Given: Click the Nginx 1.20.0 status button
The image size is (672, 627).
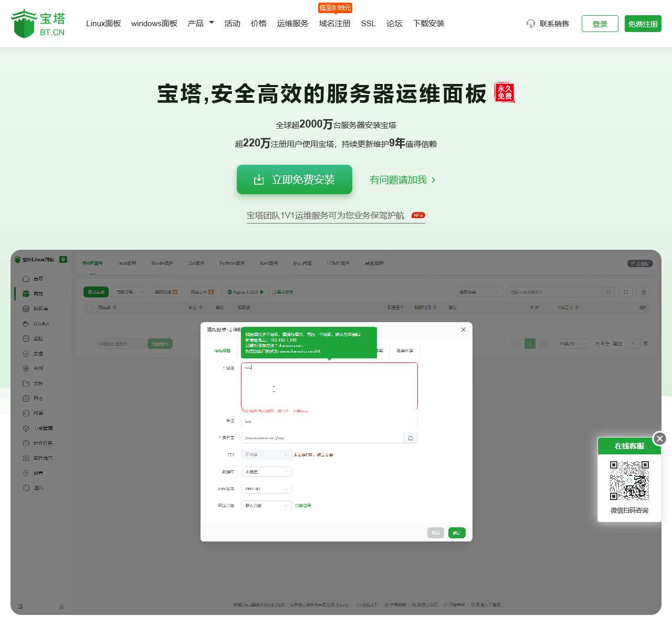Looking at the screenshot, I should click(x=245, y=292).
